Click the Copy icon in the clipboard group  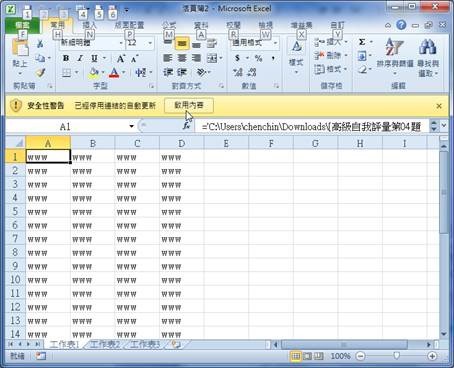tap(40, 58)
